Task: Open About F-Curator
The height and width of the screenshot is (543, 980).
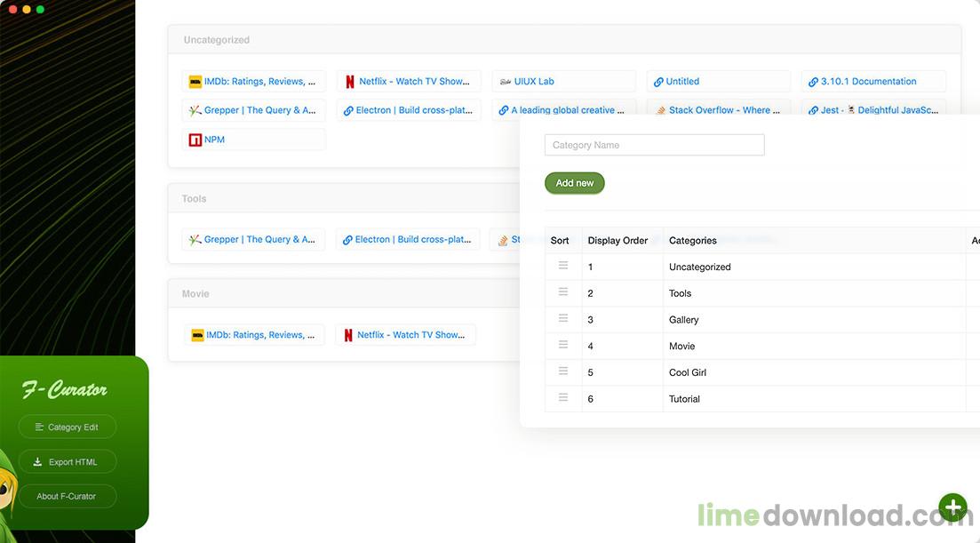Action: point(67,496)
